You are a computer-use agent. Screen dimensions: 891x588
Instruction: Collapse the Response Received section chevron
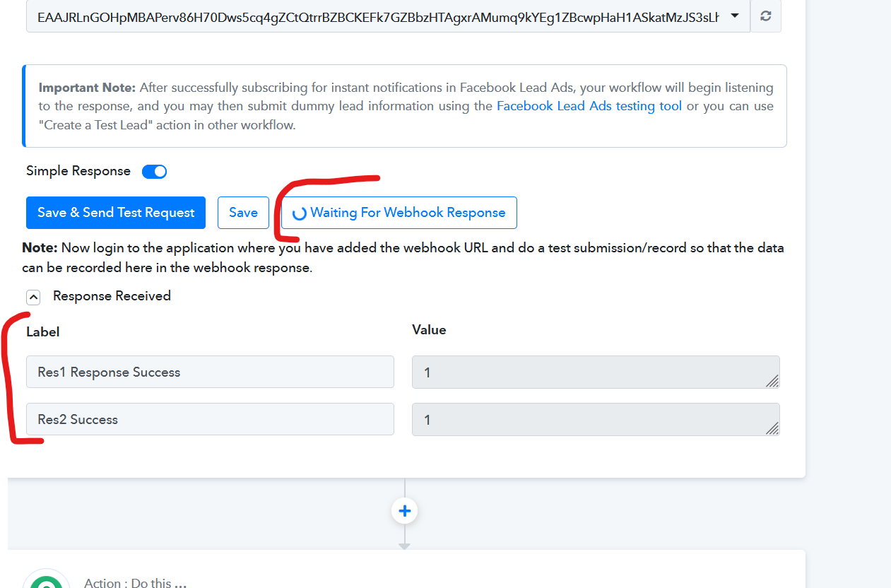33,297
